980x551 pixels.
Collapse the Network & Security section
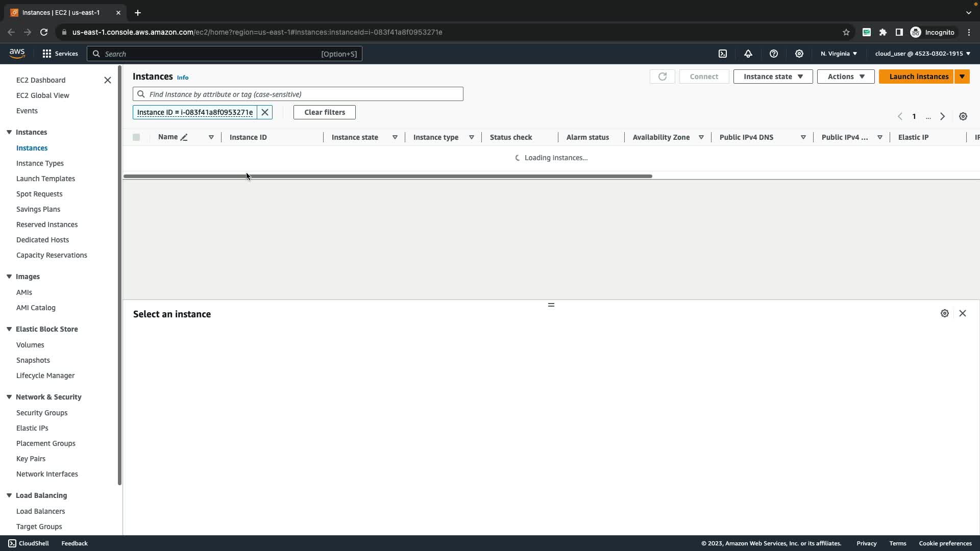pos(9,397)
